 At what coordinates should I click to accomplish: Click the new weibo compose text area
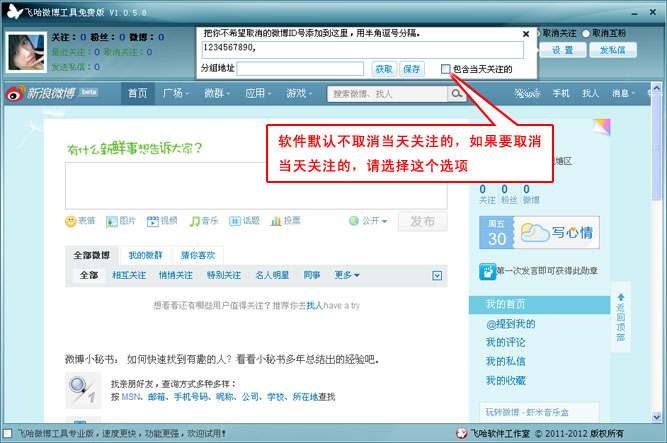(x=256, y=186)
